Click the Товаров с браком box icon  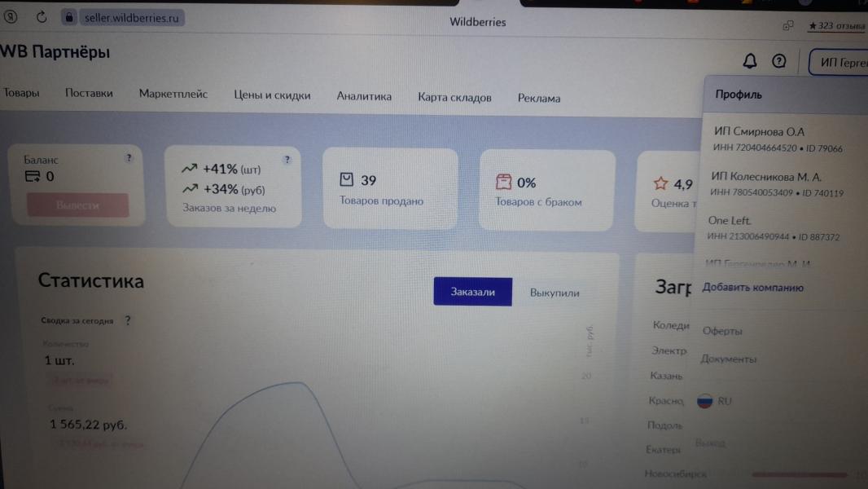pos(503,182)
